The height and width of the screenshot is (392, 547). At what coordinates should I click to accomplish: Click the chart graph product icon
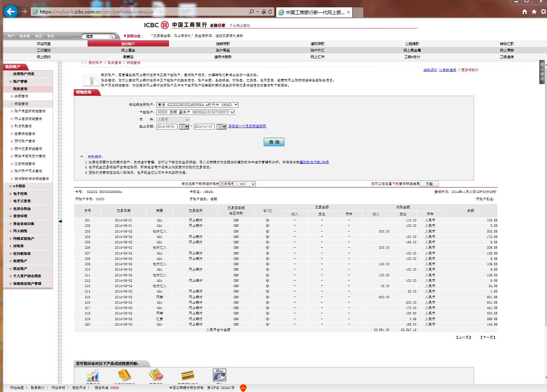tap(93, 375)
